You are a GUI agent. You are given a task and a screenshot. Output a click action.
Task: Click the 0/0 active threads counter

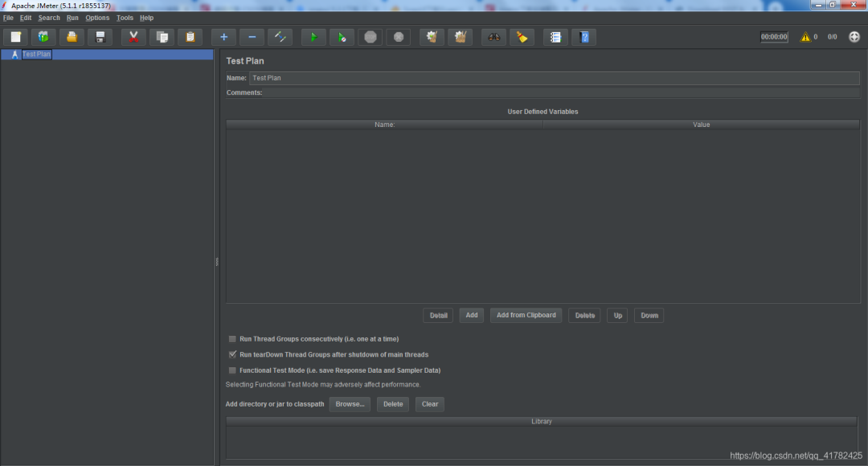(x=832, y=37)
